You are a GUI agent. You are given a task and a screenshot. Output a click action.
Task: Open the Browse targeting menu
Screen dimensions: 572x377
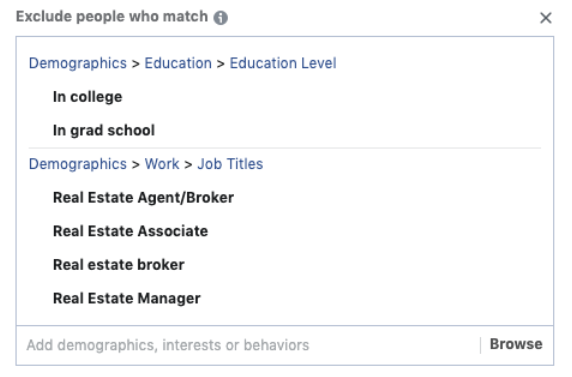tap(516, 344)
